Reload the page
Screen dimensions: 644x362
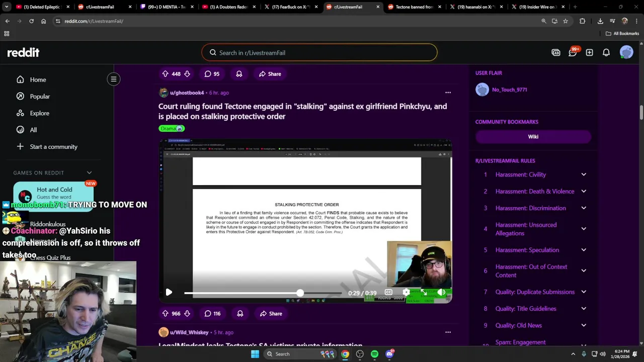tap(31, 21)
